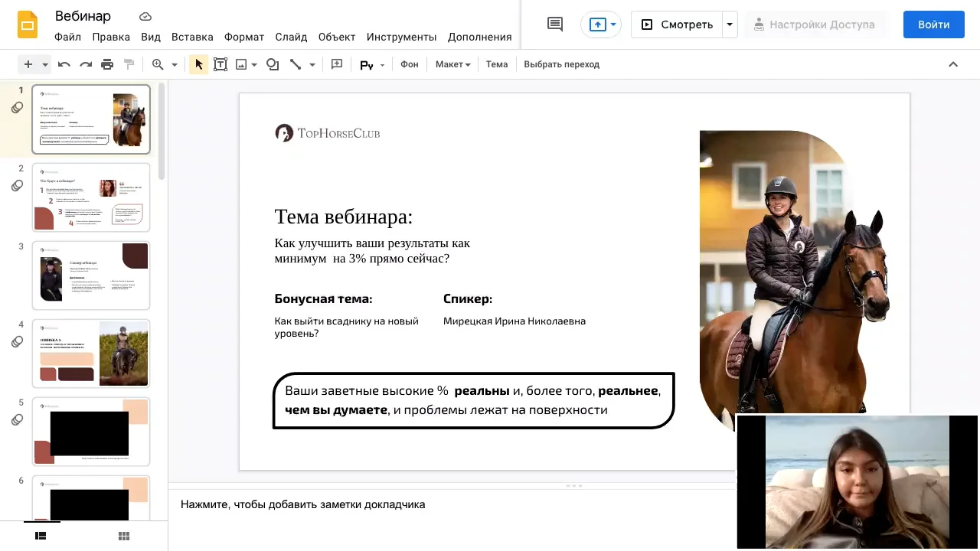980x551 pixels.
Task: Click the undo arrow
Action: (x=64, y=64)
